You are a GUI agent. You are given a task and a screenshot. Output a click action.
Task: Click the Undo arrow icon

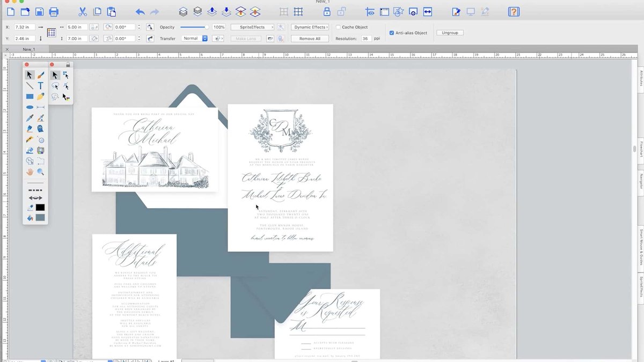pyautogui.click(x=140, y=12)
